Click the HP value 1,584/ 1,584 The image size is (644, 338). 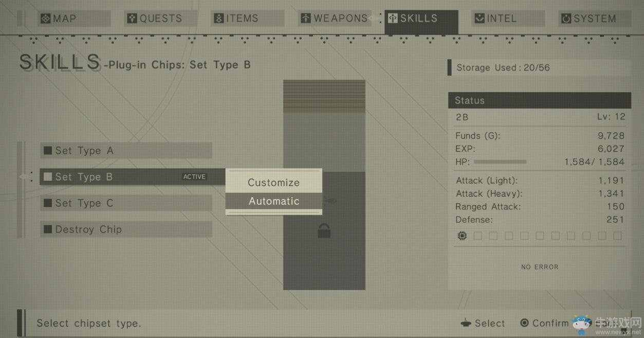click(594, 162)
